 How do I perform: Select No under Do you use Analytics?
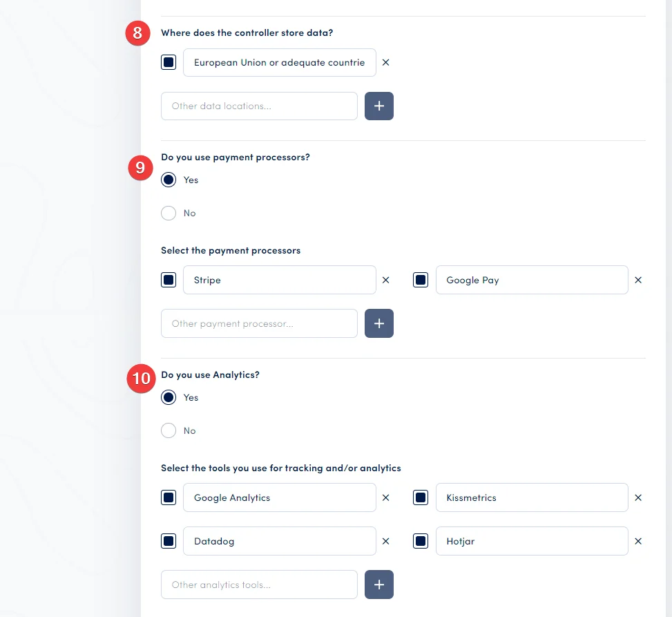coord(168,430)
